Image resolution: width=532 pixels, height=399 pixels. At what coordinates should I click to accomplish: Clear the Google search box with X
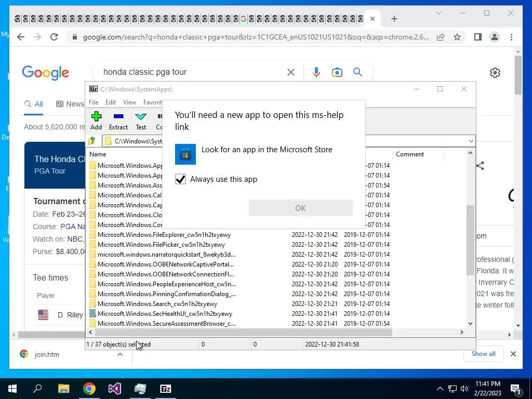click(291, 72)
